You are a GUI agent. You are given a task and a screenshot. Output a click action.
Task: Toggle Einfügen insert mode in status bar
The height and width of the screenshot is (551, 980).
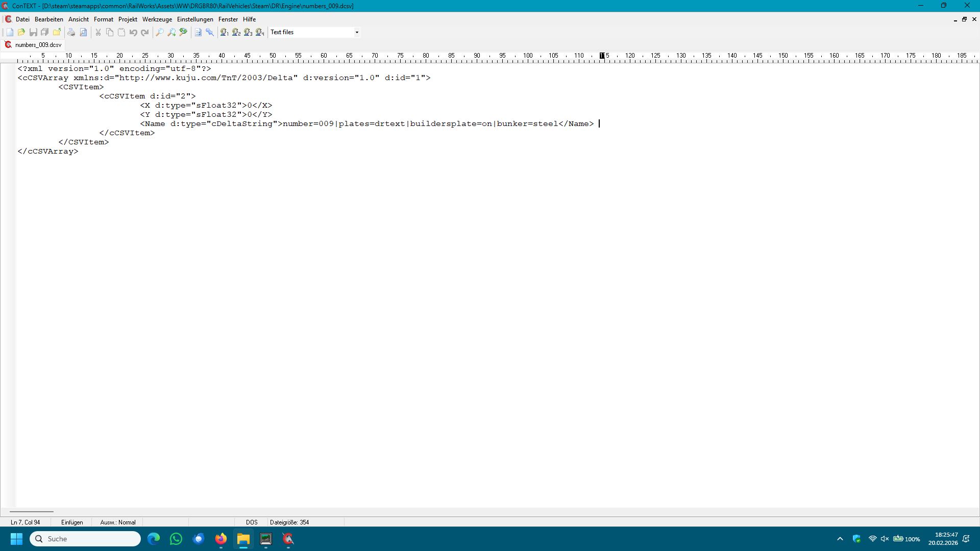pos(72,522)
